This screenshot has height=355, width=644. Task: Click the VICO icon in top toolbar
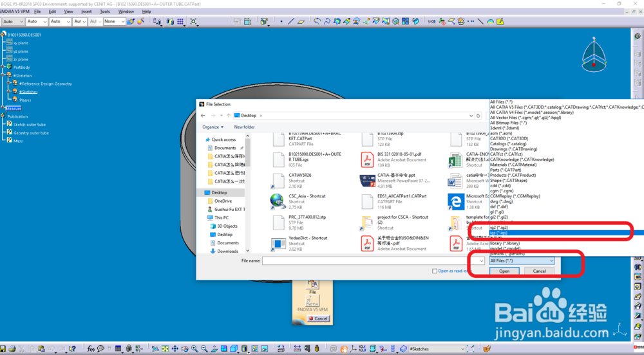(x=431, y=21)
